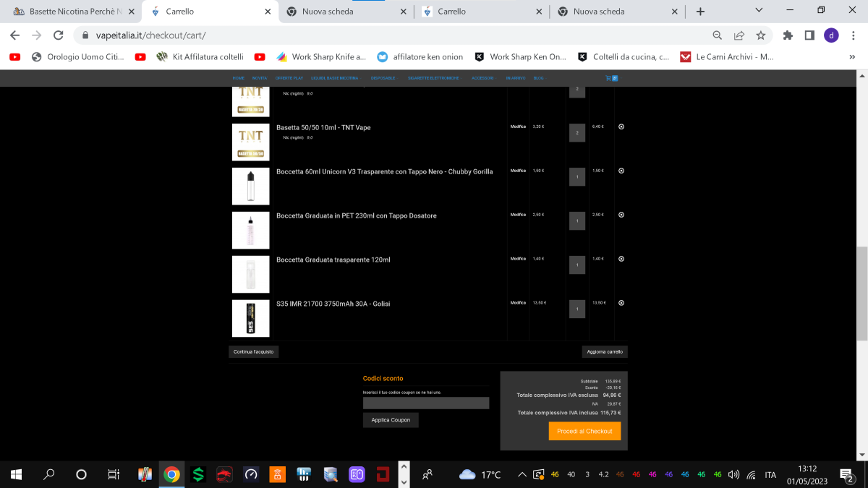Remove Basetta 50/50 10ml TNT Vape item

[621, 127]
